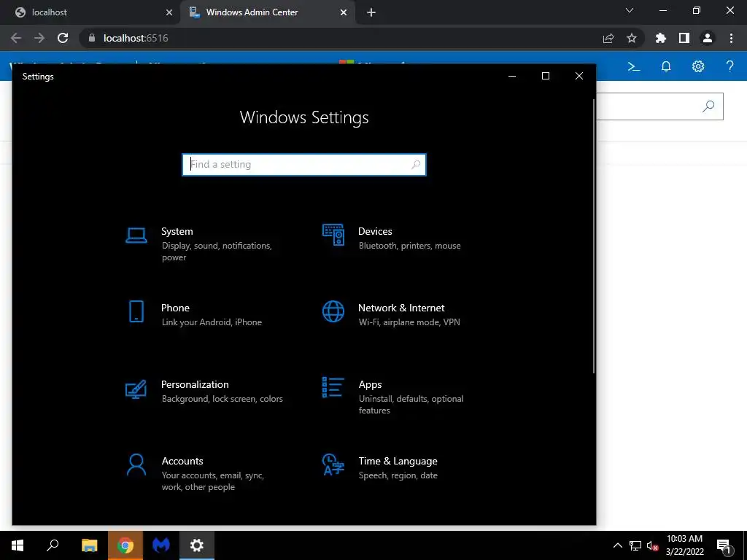Screen dimensions: 747x560
Task: Click the Phone heading
Action: 175,308
